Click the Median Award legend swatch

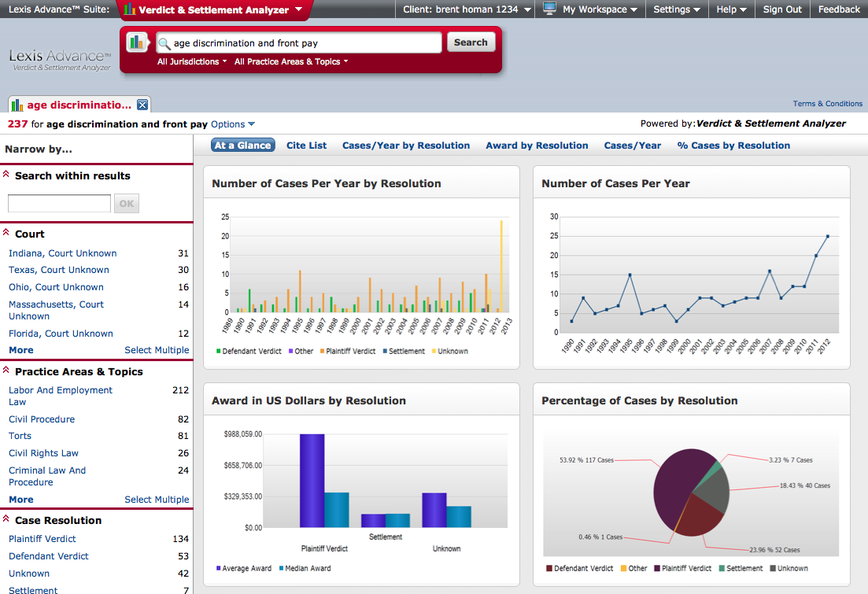(281, 568)
